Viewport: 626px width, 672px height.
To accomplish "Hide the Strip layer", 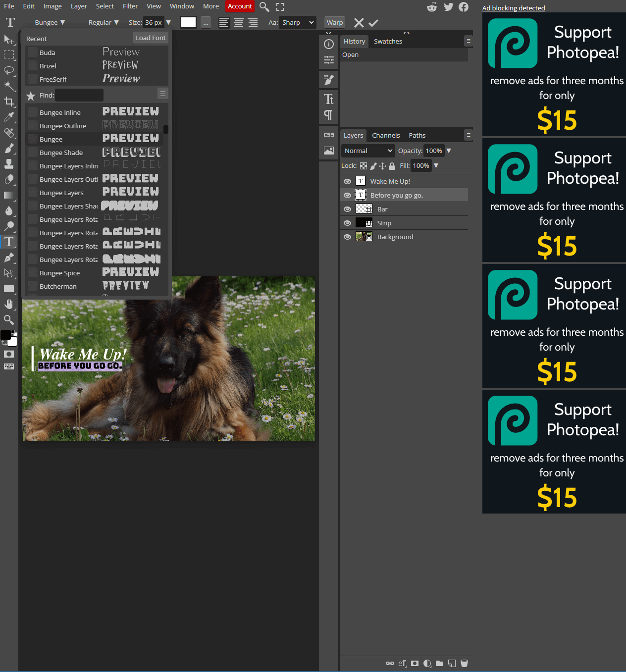I will tap(347, 223).
